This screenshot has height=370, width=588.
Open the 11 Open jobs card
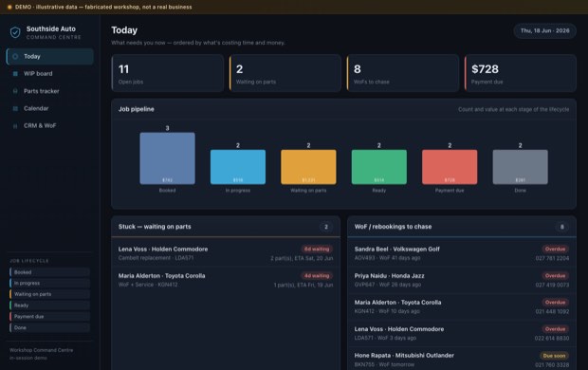168,73
